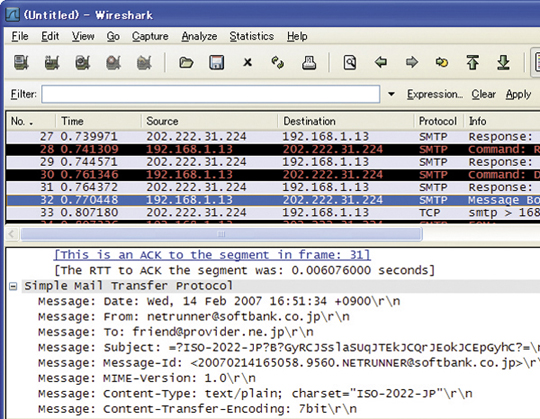Go to specific packet icon

tap(442, 62)
